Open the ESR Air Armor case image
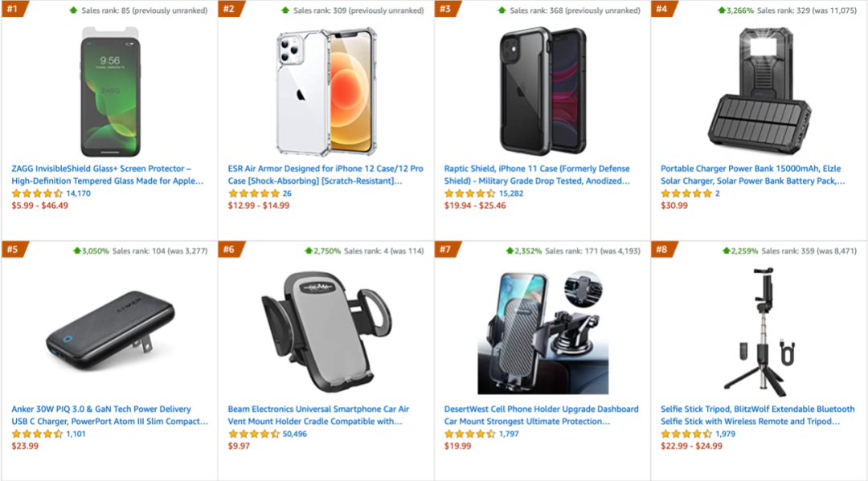Viewport: 868px width, 481px height. point(326,92)
